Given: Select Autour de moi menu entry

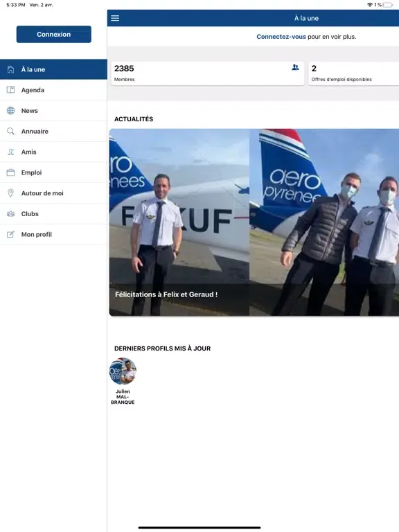Looking at the screenshot, I should (53, 193).
